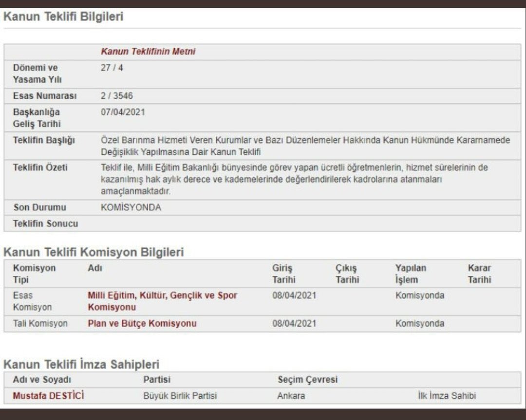Click the Esas Numarası label
The width and height of the screenshot is (526, 420).
point(45,96)
